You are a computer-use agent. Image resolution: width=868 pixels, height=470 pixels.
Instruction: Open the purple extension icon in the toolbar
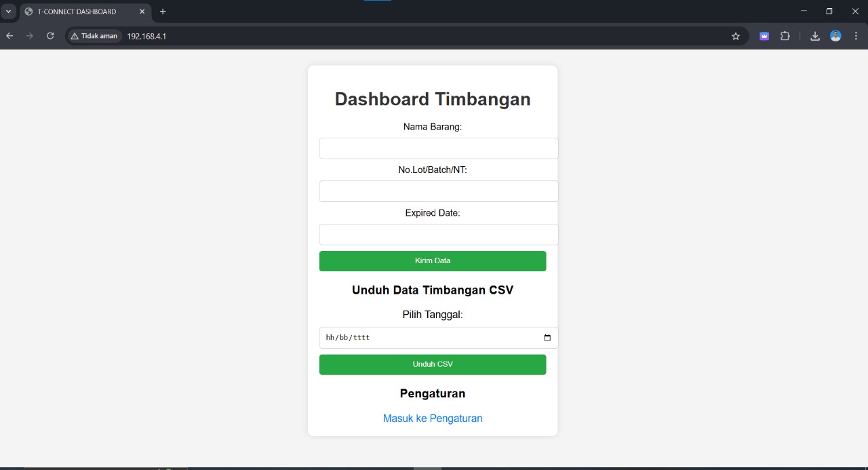(x=764, y=37)
